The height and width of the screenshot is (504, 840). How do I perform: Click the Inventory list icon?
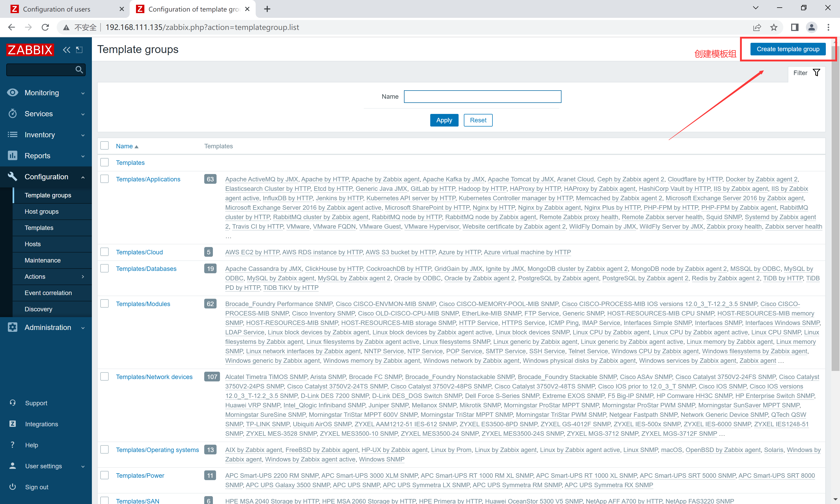13,134
